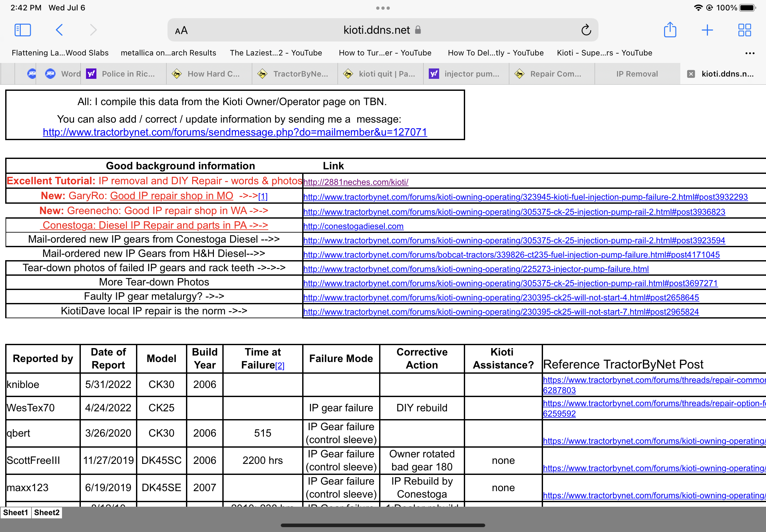Switch to the IP Removal tab
The image size is (766, 532).
tap(637, 74)
